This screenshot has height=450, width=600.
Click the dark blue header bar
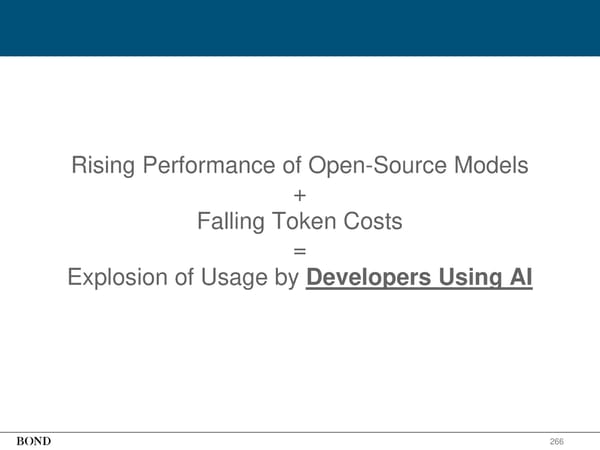pos(300,27)
